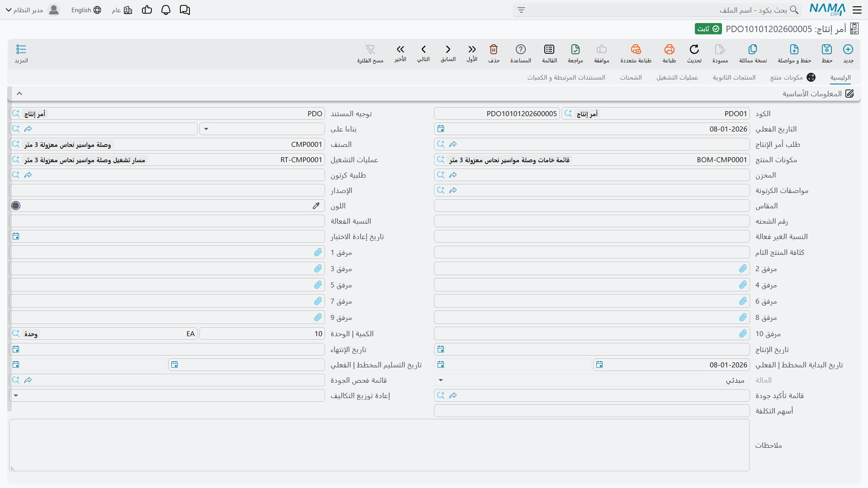Open المزيد (More) list icon
The height and width of the screenshot is (488, 868).
tap(21, 49)
